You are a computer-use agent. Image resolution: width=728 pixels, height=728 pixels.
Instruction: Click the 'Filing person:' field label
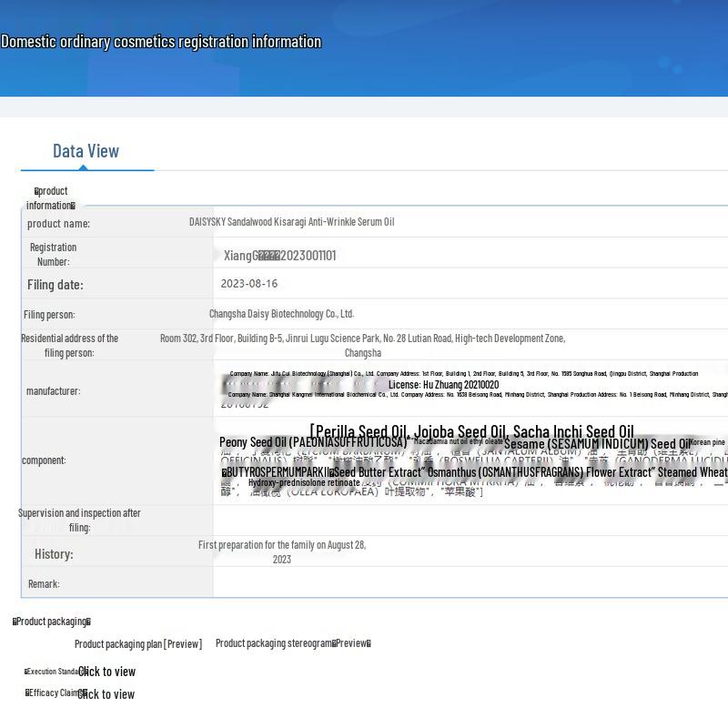point(49,315)
